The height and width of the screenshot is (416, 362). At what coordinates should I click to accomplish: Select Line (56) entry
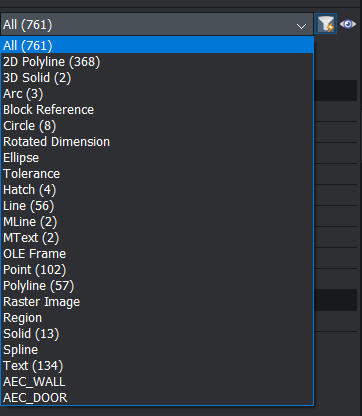click(157, 206)
